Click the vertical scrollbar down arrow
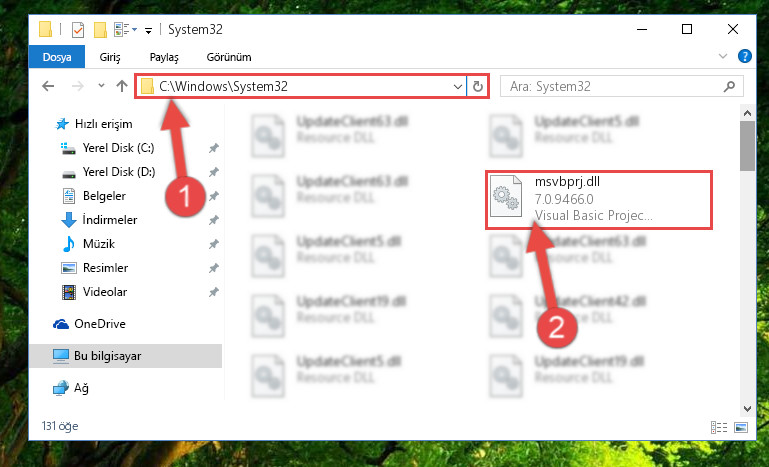Image resolution: width=769 pixels, height=467 pixels. coord(747,408)
